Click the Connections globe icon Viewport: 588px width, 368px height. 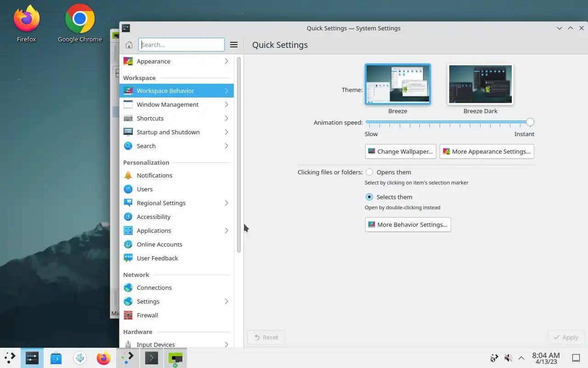(128, 287)
